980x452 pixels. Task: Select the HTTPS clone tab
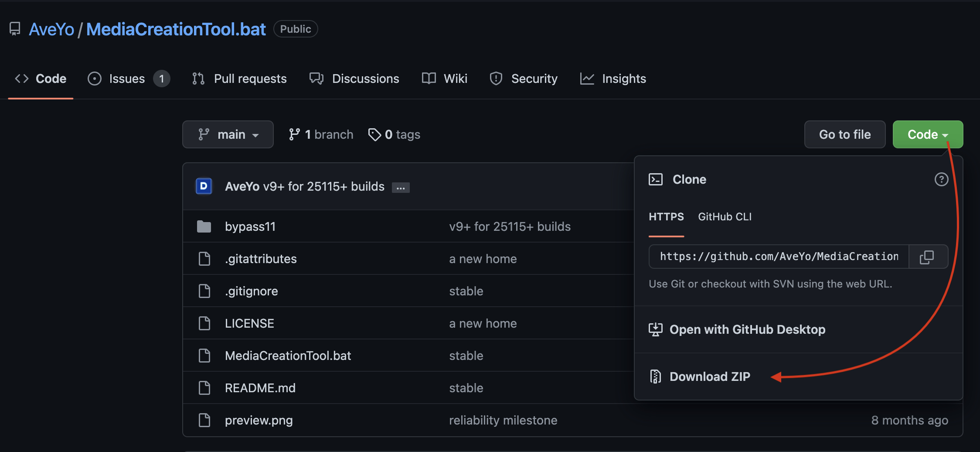pyautogui.click(x=666, y=217)
